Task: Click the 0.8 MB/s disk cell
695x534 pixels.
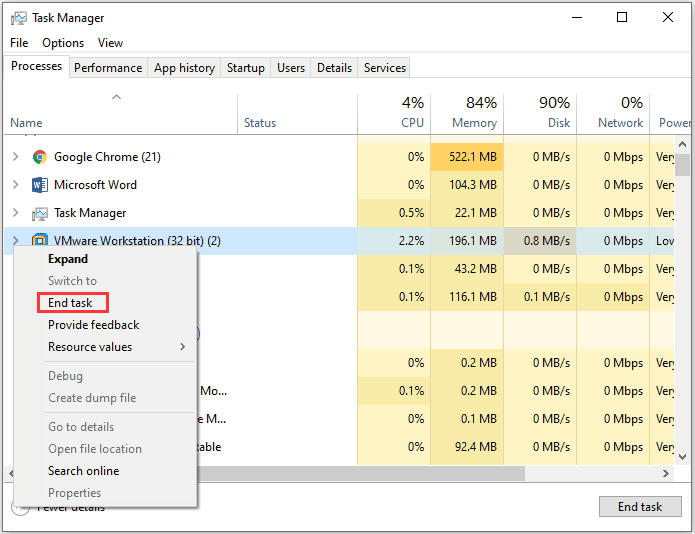Action: click(x=540, y=241)
